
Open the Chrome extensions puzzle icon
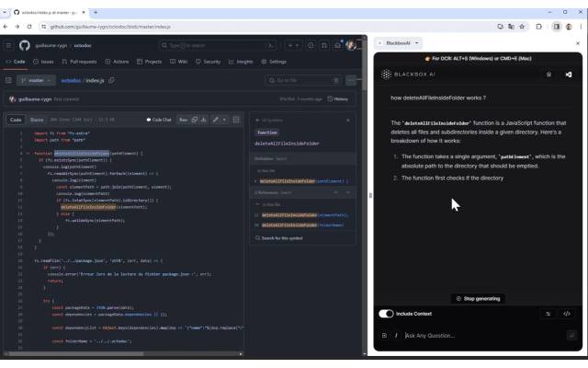(x=539, y=27)
